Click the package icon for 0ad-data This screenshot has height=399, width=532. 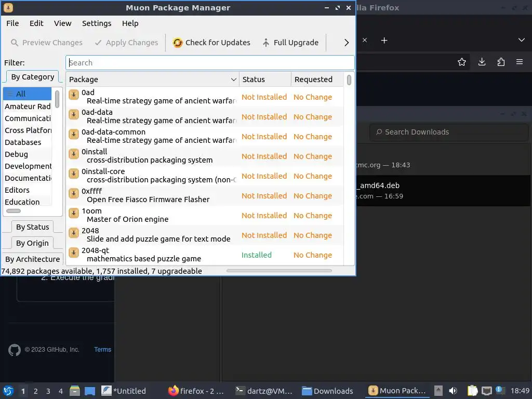pos(74,114)
